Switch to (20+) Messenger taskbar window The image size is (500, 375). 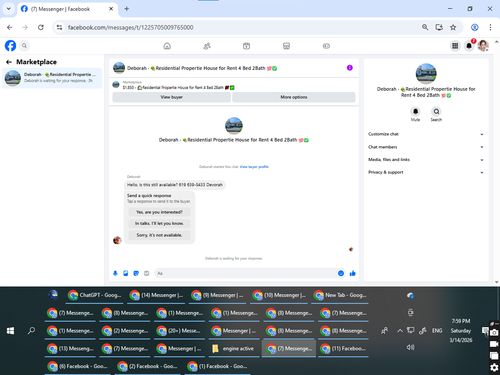tap(180, 331)
